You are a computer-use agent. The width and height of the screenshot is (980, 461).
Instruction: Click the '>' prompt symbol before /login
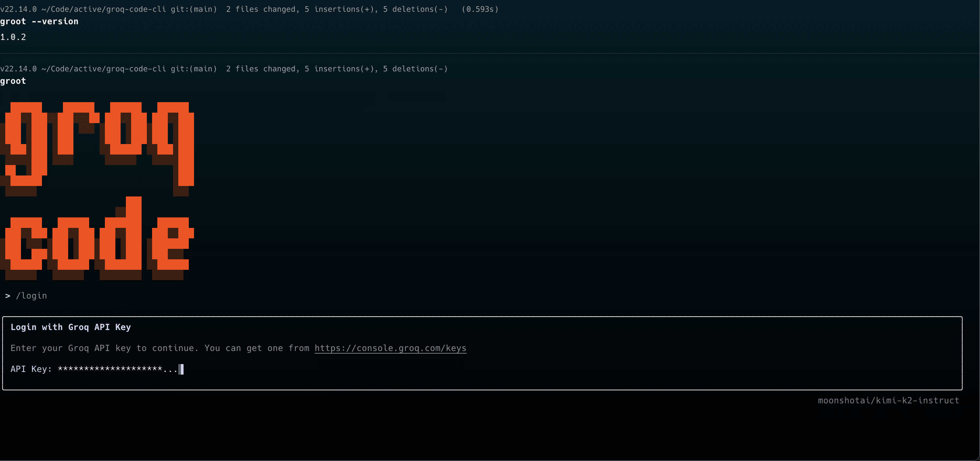tap(8, 296)
